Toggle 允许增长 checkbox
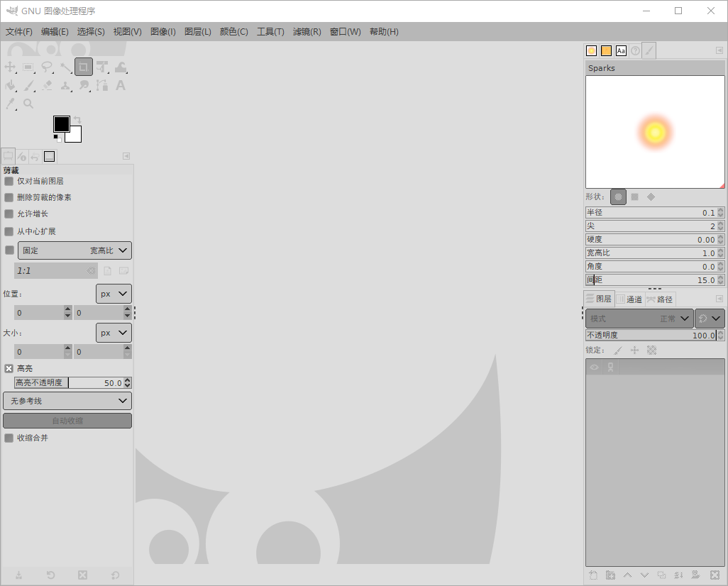The height and width of the screenshot is (586, 728). coord(9,214)
